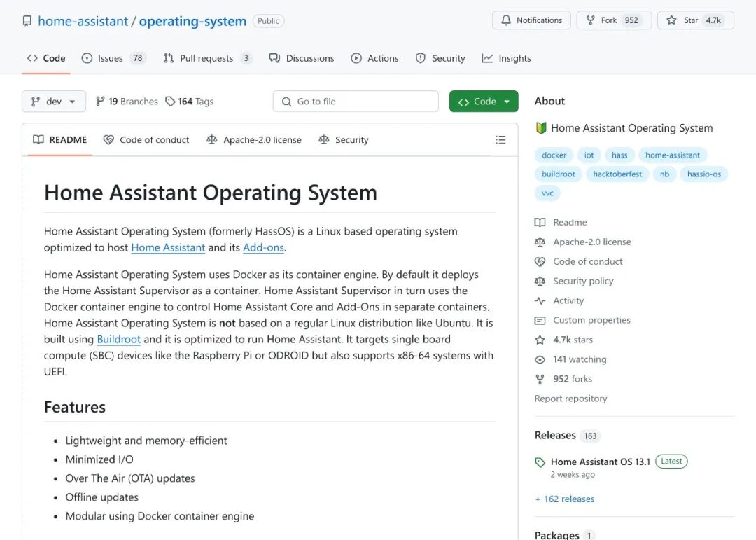Click the scale icon beside Security policy
Viewport: 756px width, 540px height.
coord(540,281)
